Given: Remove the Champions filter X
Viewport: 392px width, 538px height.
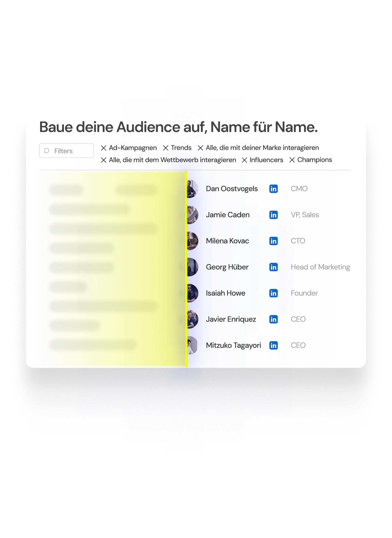Looking at the screenshot, I should [x=292, y=160].
